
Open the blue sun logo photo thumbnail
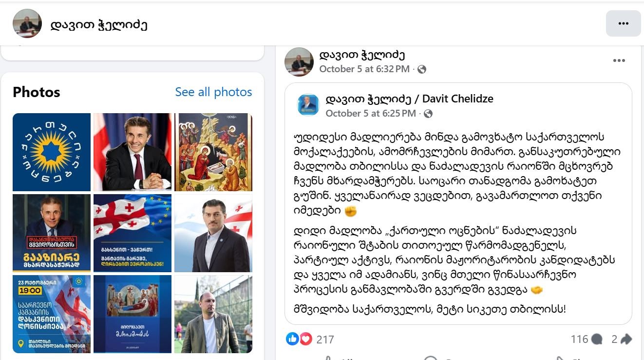pos(52,152)
